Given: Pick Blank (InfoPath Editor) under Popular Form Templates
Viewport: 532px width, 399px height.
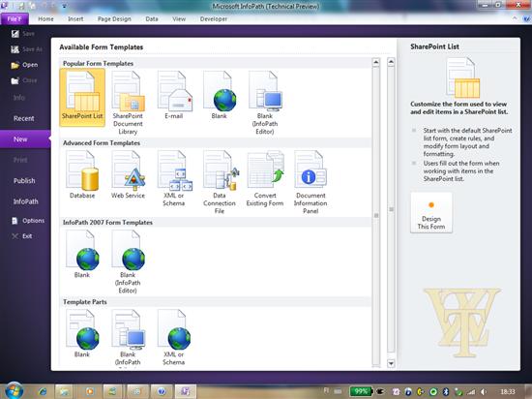Looking at the screenshot, I should [265, 103].
